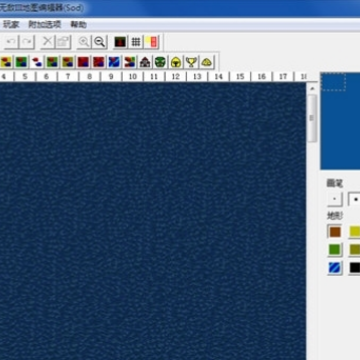360x360 pixels.
Task: Choose the black rock terrain swatch
Action: click(354, 268)
